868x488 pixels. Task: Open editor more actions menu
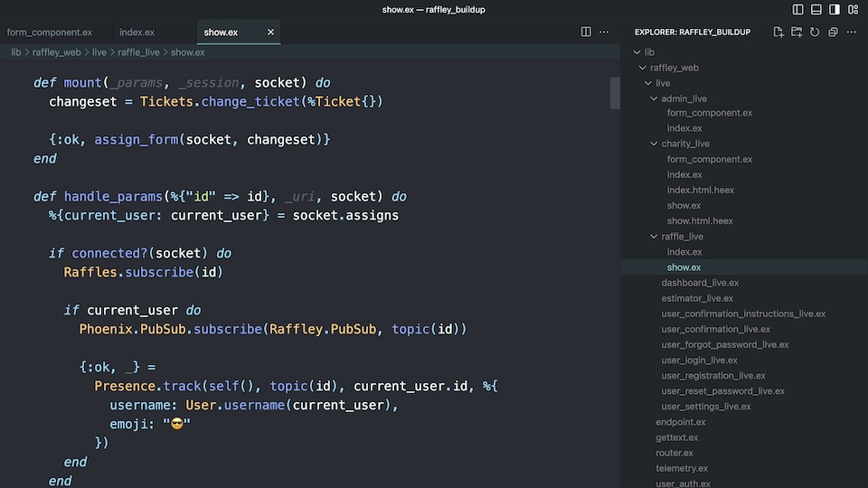coord(604,33)
